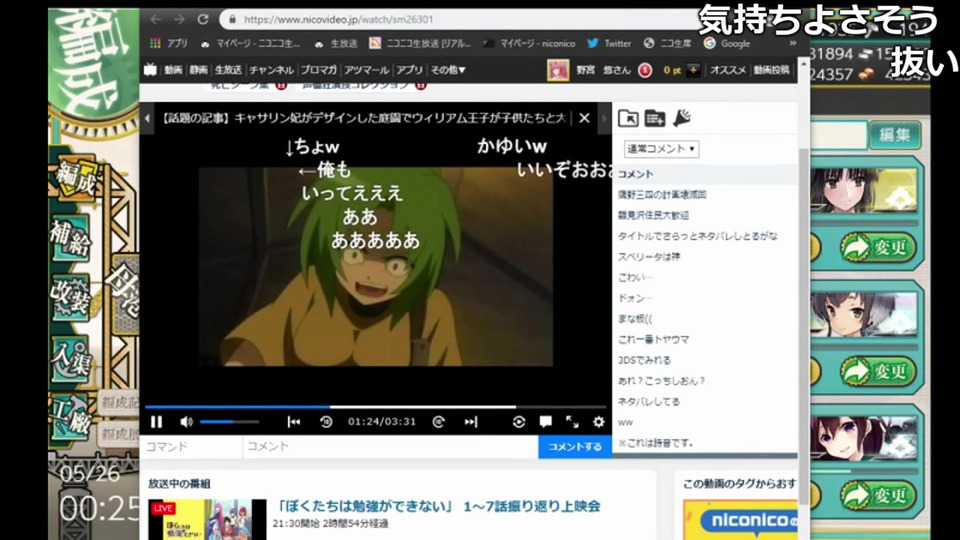Open the 通常コメント dropdown
The image size is (960, 540).
661,149
